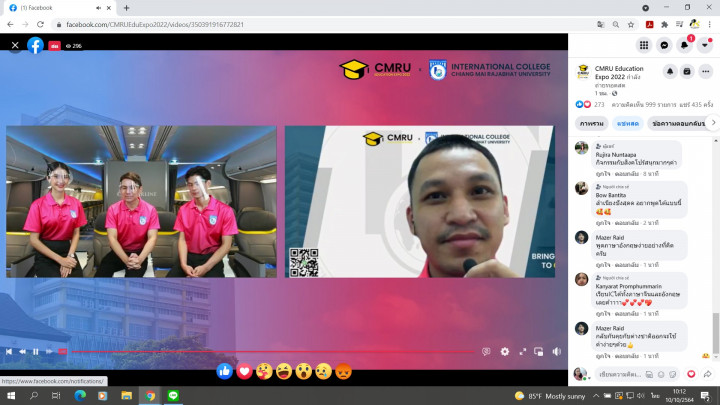Show hidden system tray icons

[x=596, y=396]
